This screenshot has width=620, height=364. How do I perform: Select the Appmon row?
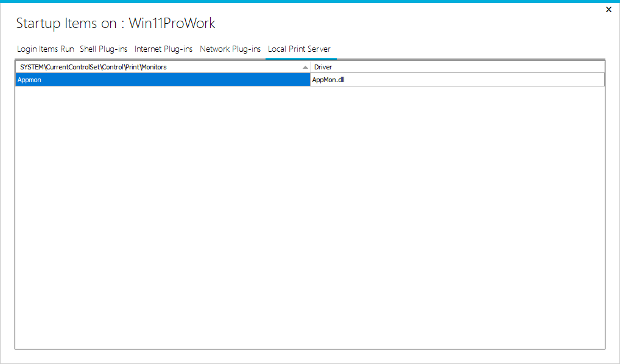click(x=310, y=80)
